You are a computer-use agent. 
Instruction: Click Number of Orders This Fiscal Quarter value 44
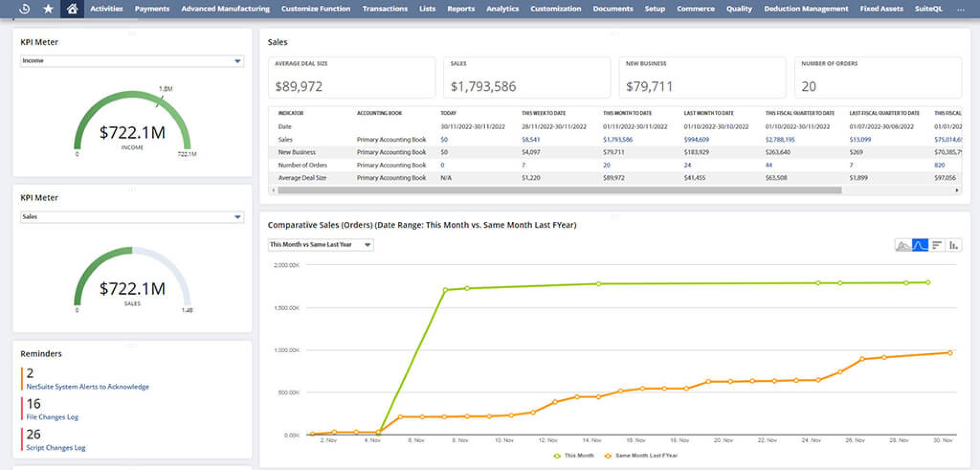(768, 165)
